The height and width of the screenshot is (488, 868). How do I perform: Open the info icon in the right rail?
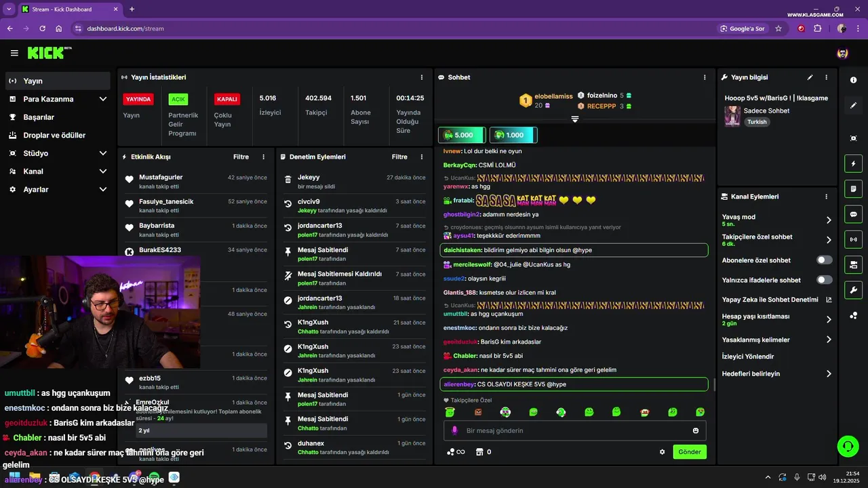[x=853, y=80]
